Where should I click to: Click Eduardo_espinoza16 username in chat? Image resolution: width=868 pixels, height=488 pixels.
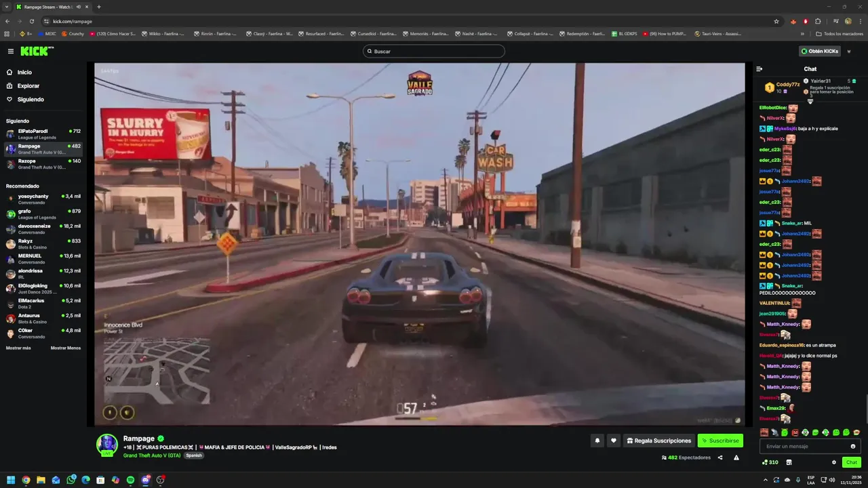click(782, 345)
